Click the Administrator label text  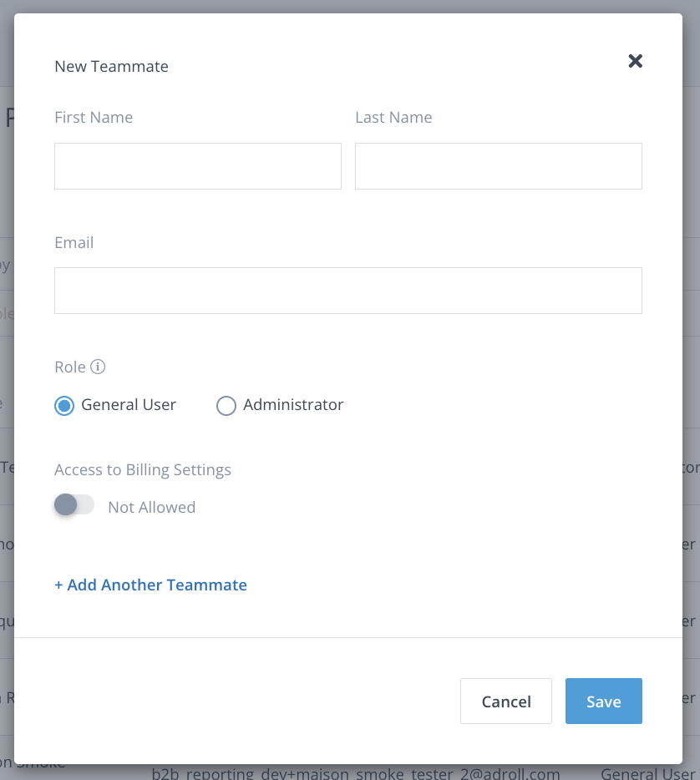(293, 405)
